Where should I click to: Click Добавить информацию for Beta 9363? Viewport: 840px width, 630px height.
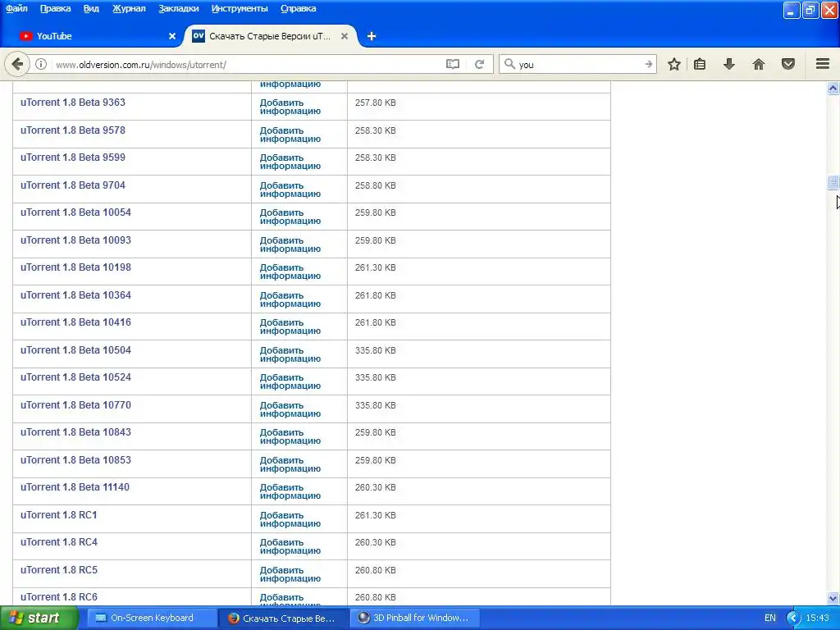[290, 107]
